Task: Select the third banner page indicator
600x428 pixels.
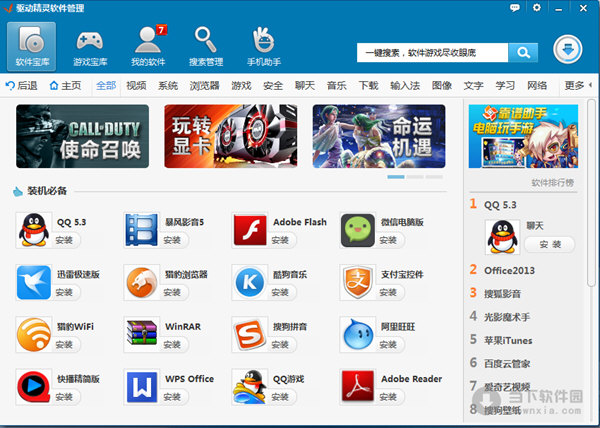Action: [x=434, y=177]
